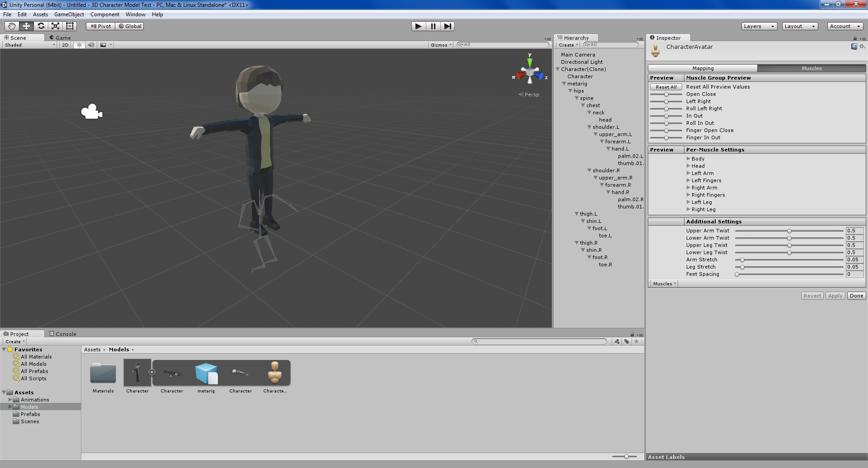Save search favorite star icon
Viewport: 868px width, 468px height.
pos(637,341)
